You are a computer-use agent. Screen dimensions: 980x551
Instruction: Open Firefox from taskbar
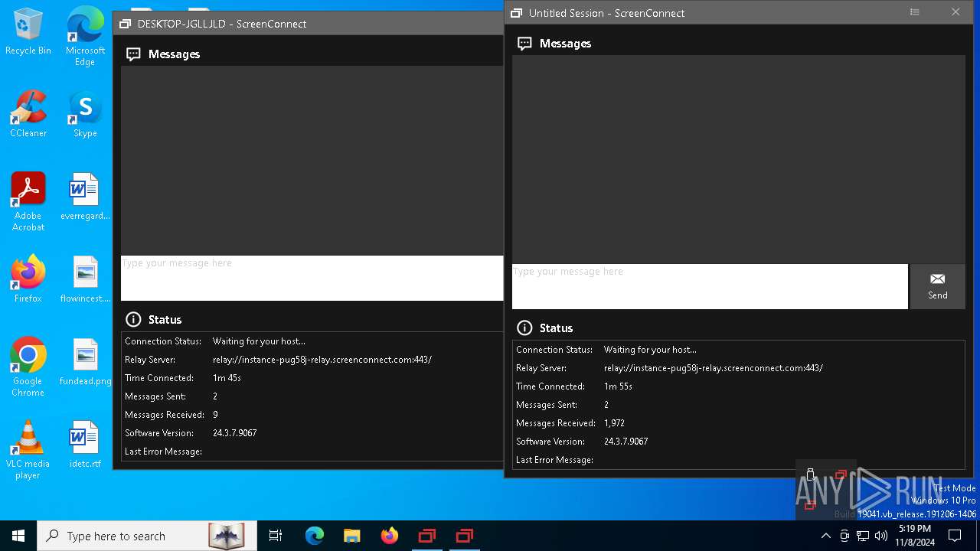tap(389, 536)
